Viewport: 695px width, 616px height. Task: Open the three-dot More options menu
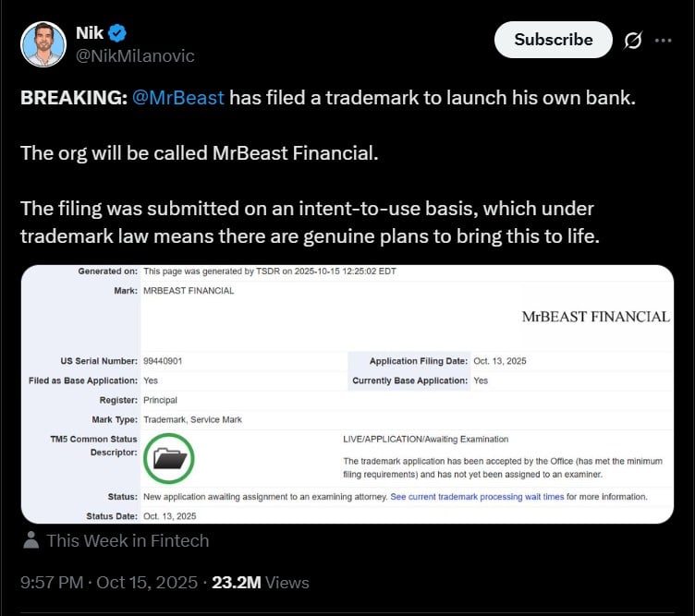(x=663, y=41)
